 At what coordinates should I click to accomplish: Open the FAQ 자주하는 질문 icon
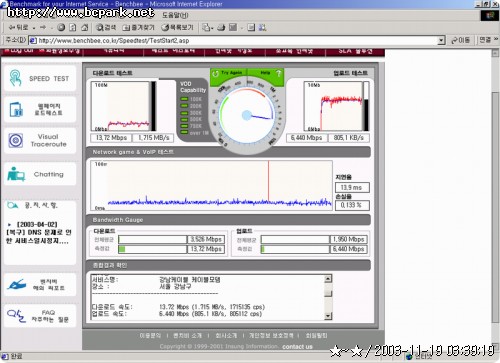16,315
